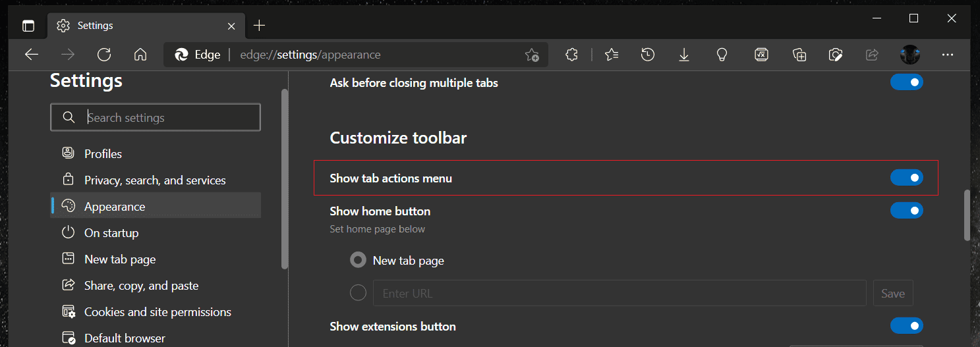Add this page to favorites
980x347 pixels.
click(x=532, y=55)
